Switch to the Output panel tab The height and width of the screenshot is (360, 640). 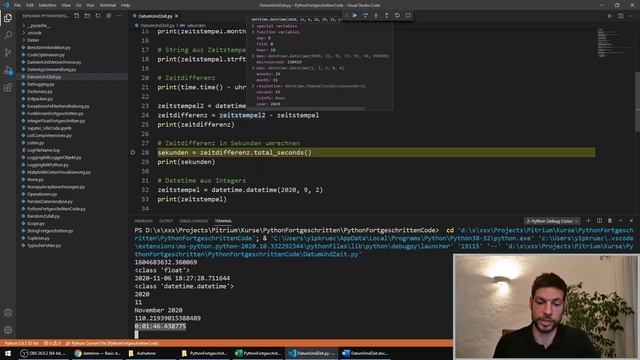pos(166,221)
